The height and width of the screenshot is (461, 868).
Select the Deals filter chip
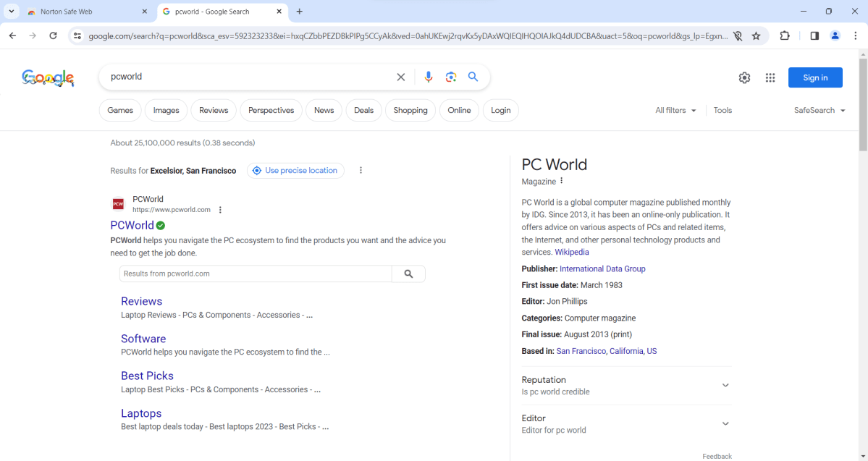coord(363,110)
